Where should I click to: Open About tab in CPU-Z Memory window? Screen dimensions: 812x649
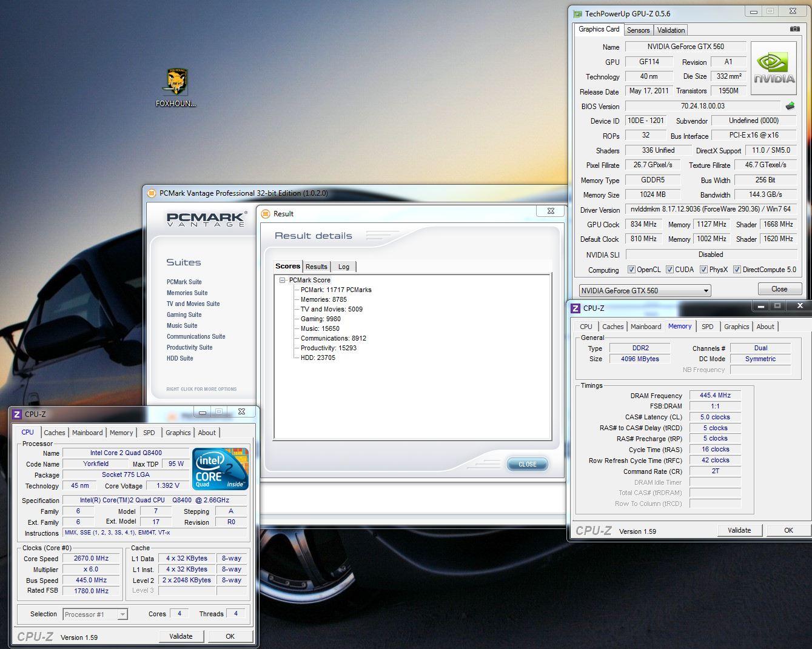click(765, 327)
